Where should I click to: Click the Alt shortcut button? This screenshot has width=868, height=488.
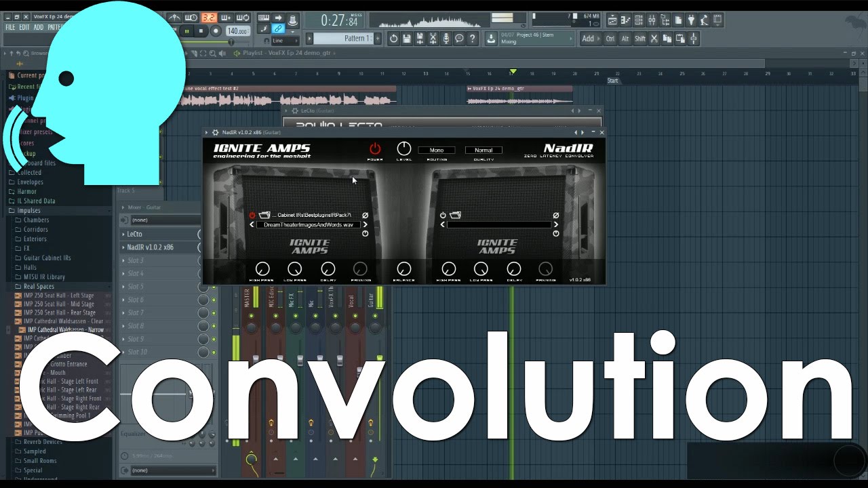(x=625, y=39)
